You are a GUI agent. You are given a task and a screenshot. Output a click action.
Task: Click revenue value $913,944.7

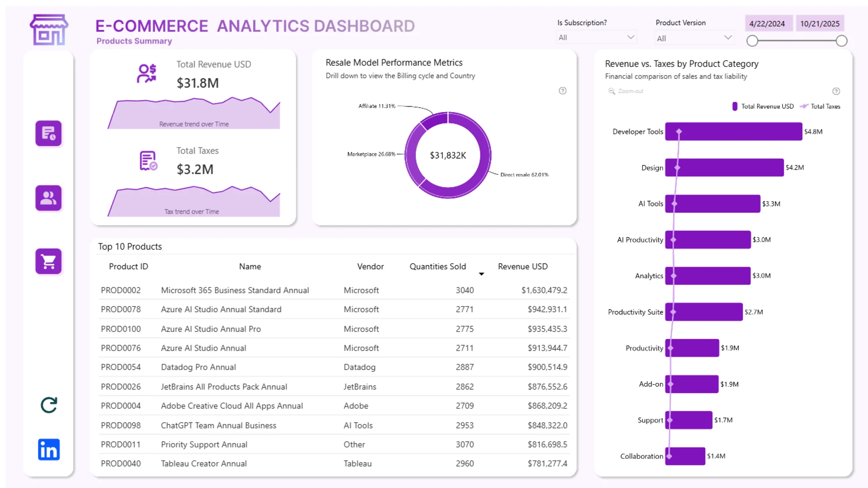tap(547, 348)
